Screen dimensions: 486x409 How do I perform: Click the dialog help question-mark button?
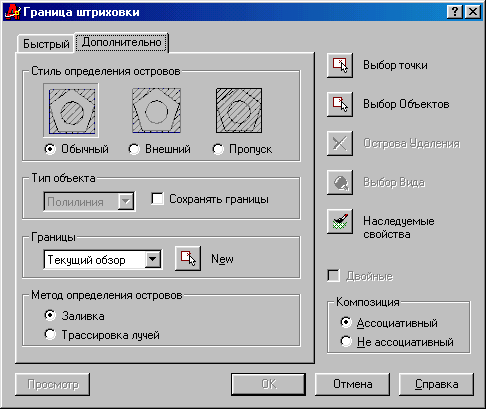(455, 12)
